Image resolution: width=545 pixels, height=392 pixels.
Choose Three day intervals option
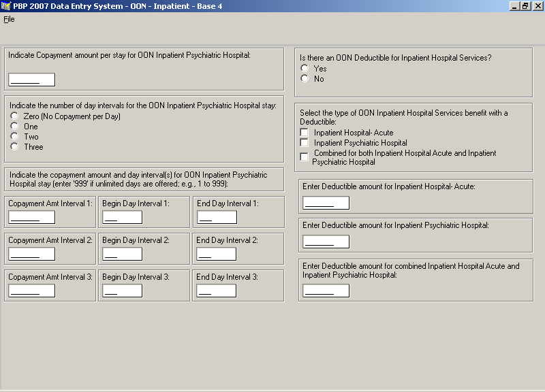pos(14,146)
